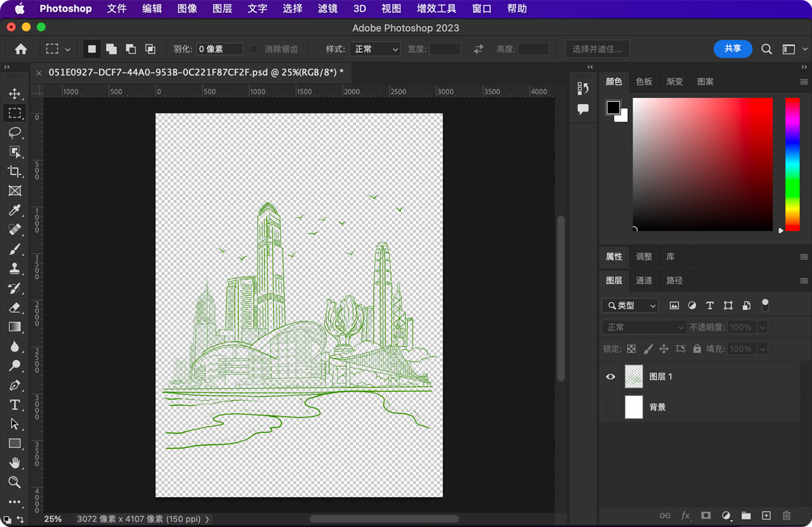This screenshot has height=527, width=812.
Task: Enable the 消除锯齿 checkbox
Action: click(x=254, y=49)
